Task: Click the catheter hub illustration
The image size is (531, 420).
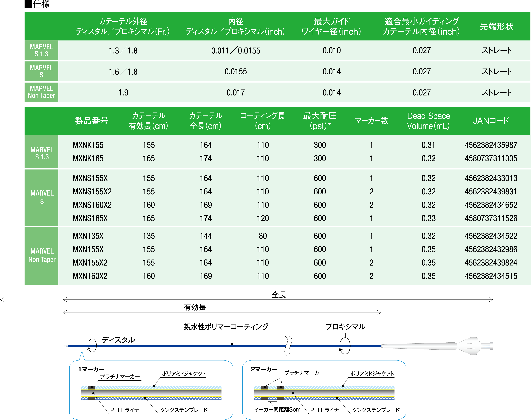Action: (437, 346)
